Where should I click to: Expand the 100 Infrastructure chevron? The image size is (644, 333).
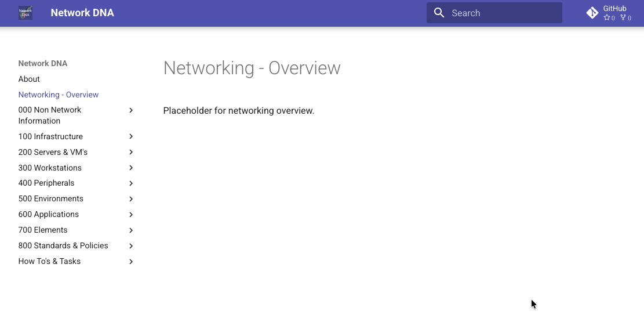[x=131, y=137]
